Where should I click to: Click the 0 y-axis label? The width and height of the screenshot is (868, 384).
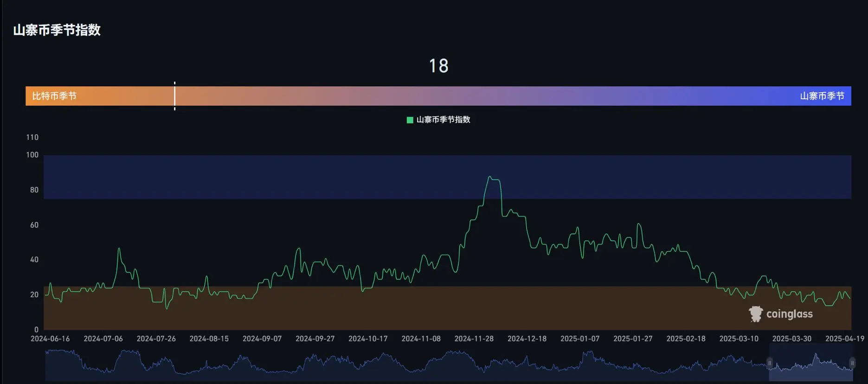coord(36,330)
